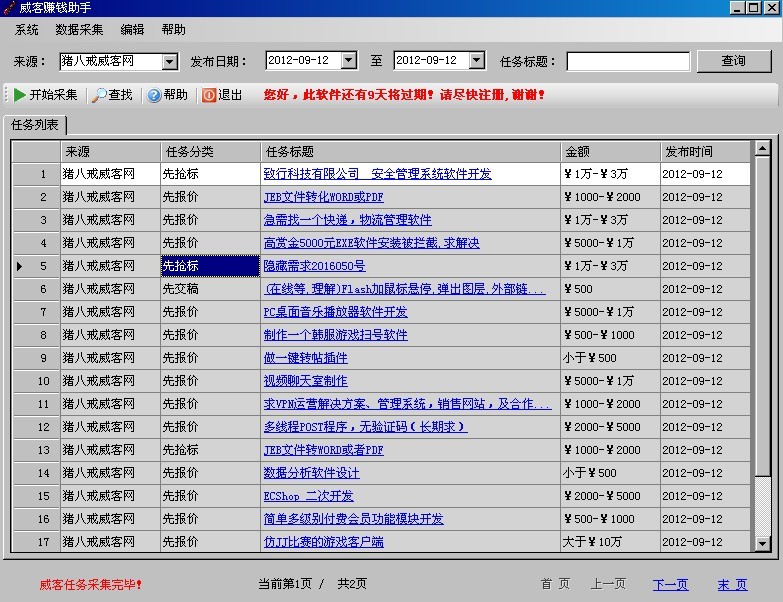The image size is (783, 602).
Task: Jump to 末页 last page link
Action: pos(733,585)
